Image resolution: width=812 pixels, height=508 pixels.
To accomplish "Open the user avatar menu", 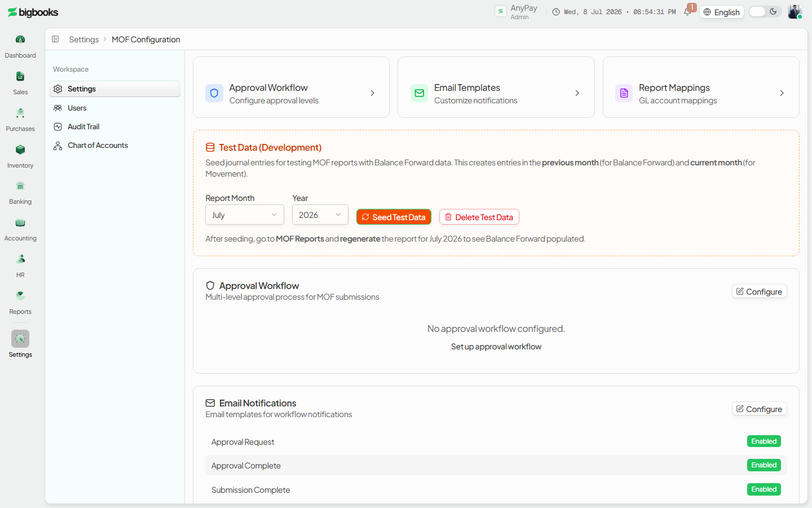I will (x=795, y=12).
